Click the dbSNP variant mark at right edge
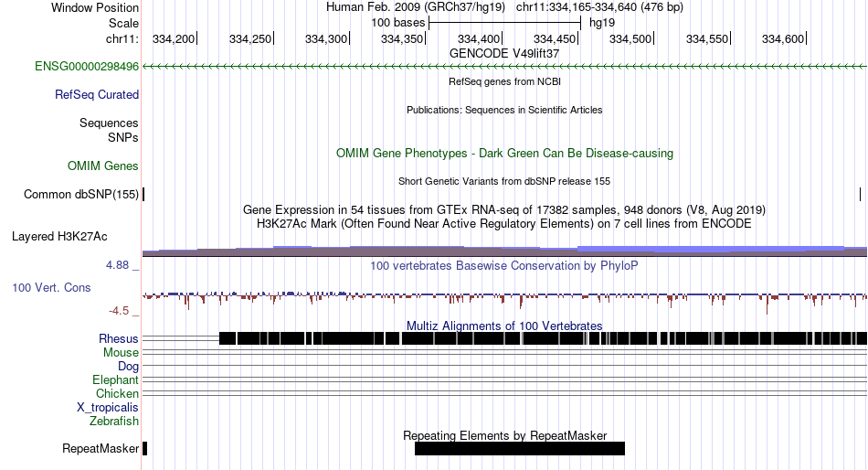The height and width of the screenshot is (470, 868). pos(861,195)
